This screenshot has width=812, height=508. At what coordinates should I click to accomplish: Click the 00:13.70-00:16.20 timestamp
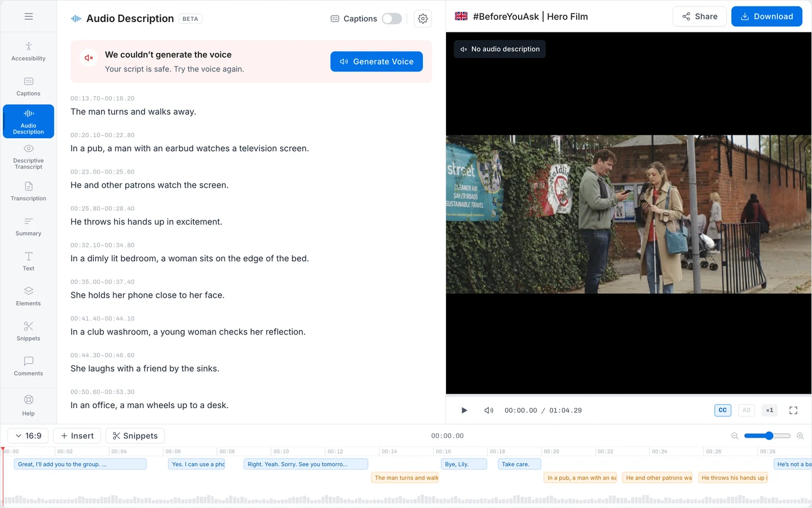click(x=103, y=98)
